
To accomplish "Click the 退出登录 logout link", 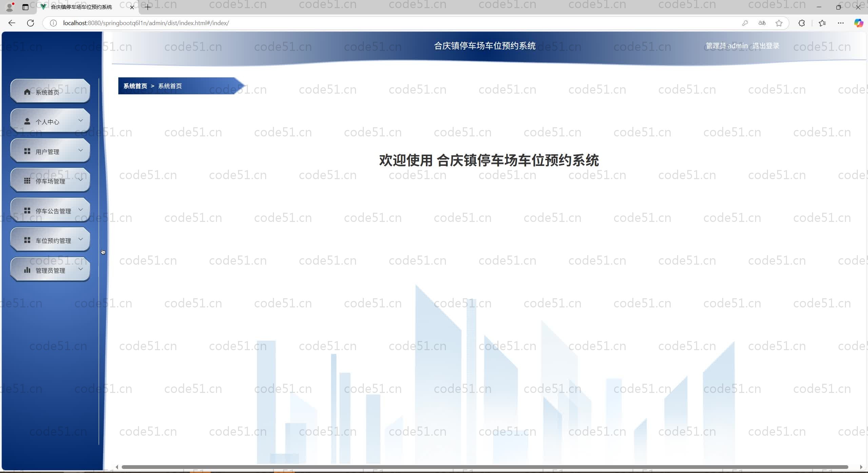I will click(x=766, y=46).
